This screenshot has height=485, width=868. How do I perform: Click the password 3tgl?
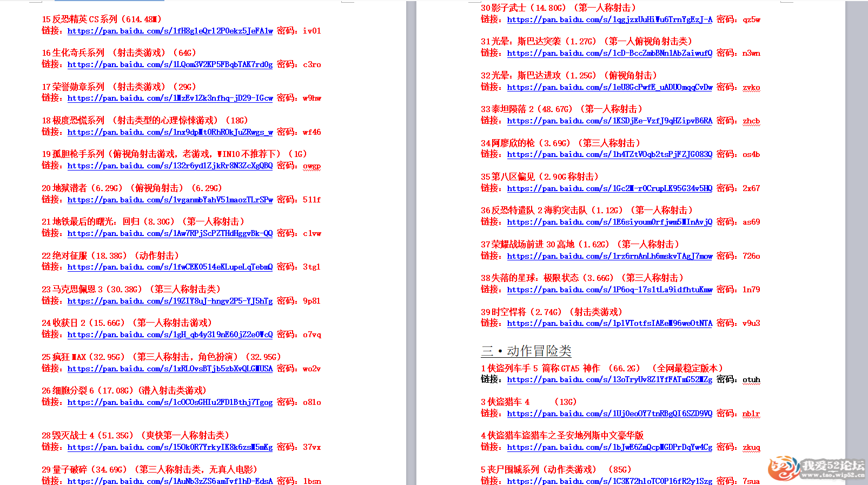point(312,267)
